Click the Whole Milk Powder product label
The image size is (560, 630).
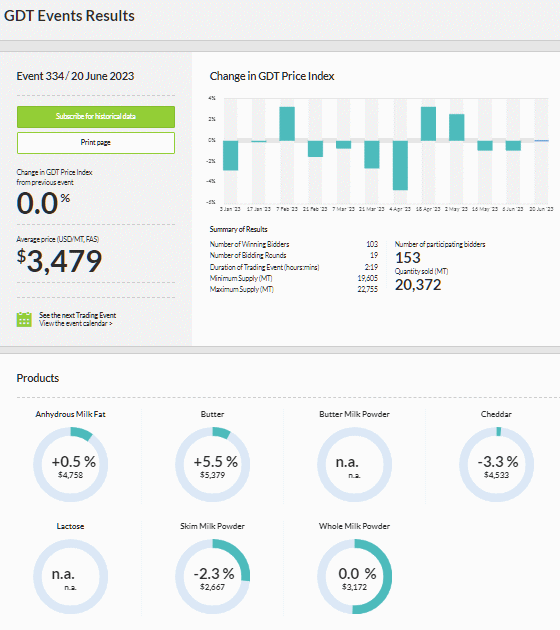[354, 526]
